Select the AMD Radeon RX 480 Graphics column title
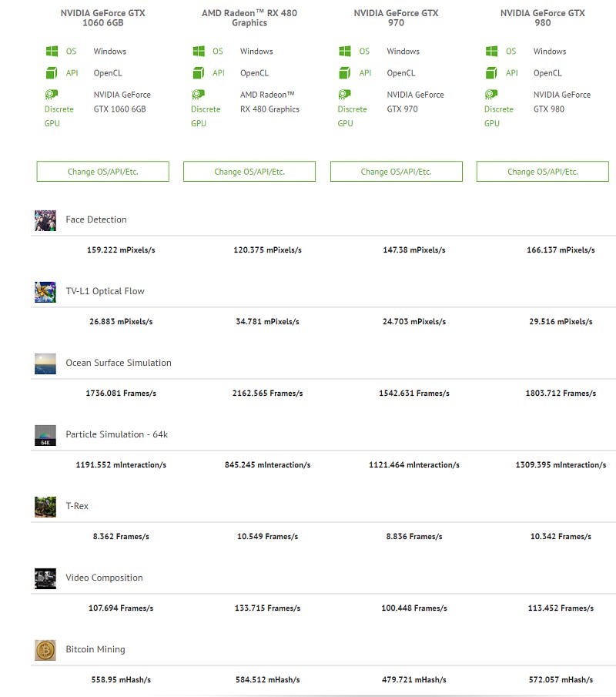 pos(249,18)
